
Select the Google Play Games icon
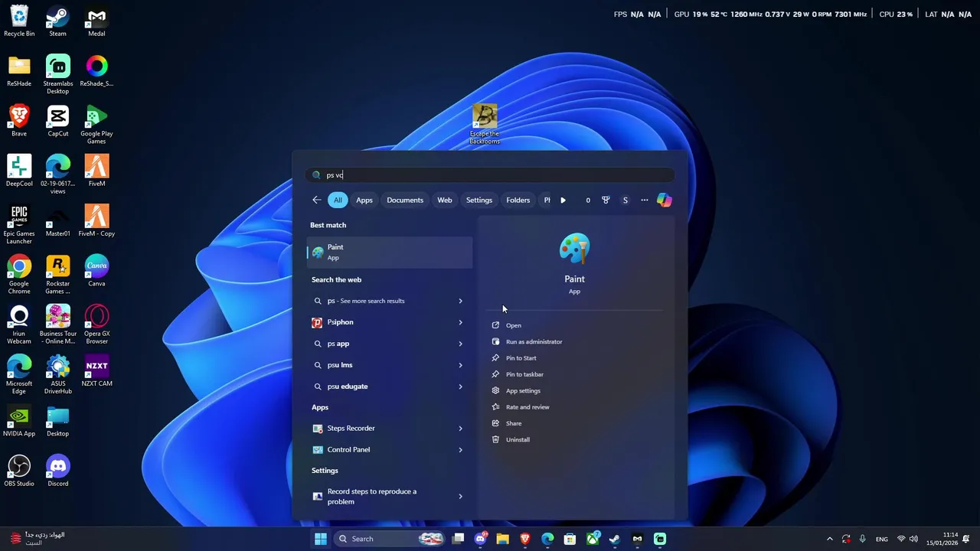(96, 125)
